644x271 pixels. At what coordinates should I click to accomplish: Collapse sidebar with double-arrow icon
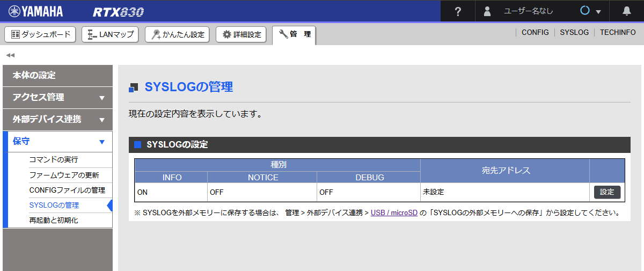(10, 55)
